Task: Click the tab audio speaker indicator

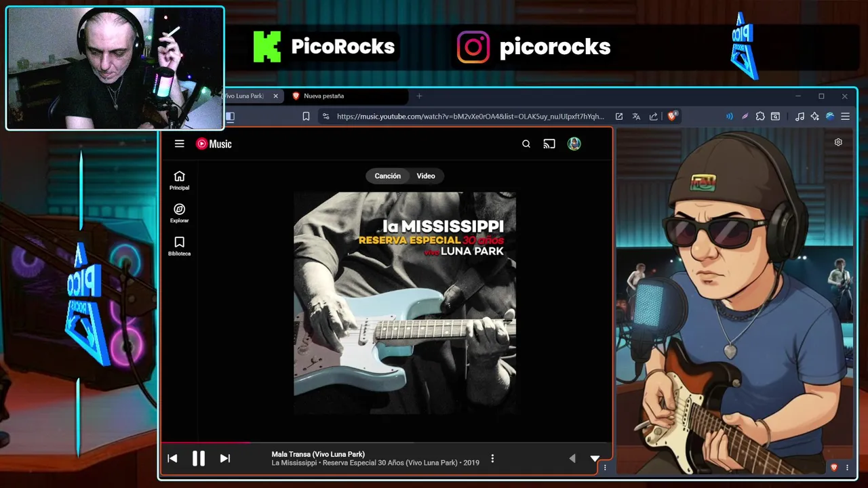Action: (x=730, y=117)
